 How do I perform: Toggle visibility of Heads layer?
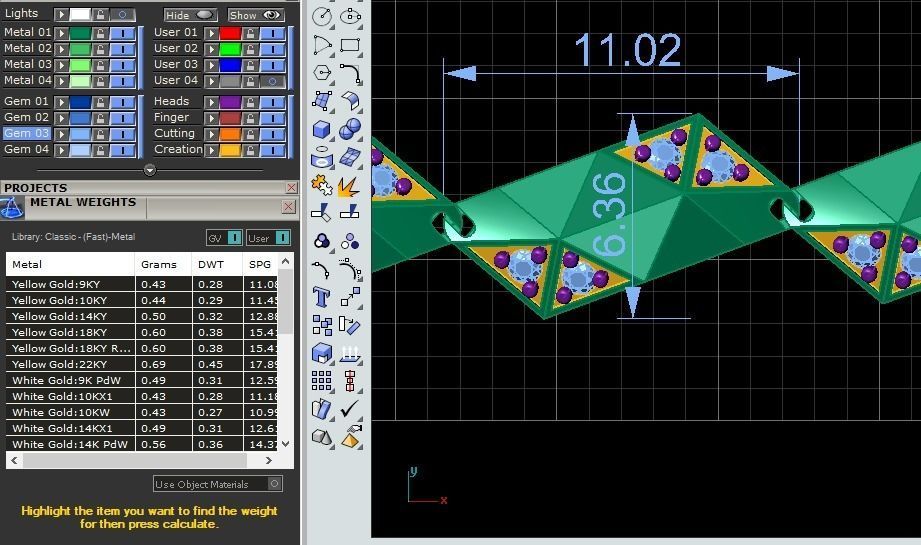(x=273, y=102)
